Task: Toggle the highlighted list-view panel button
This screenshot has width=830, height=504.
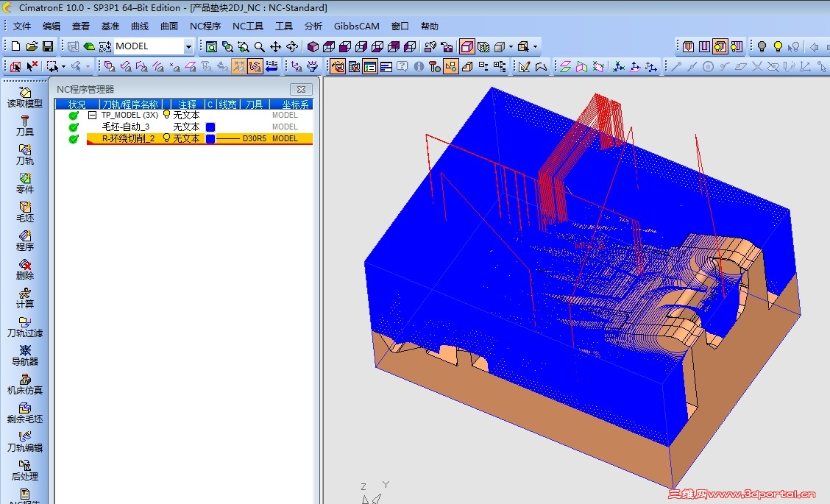Action: 370,67
